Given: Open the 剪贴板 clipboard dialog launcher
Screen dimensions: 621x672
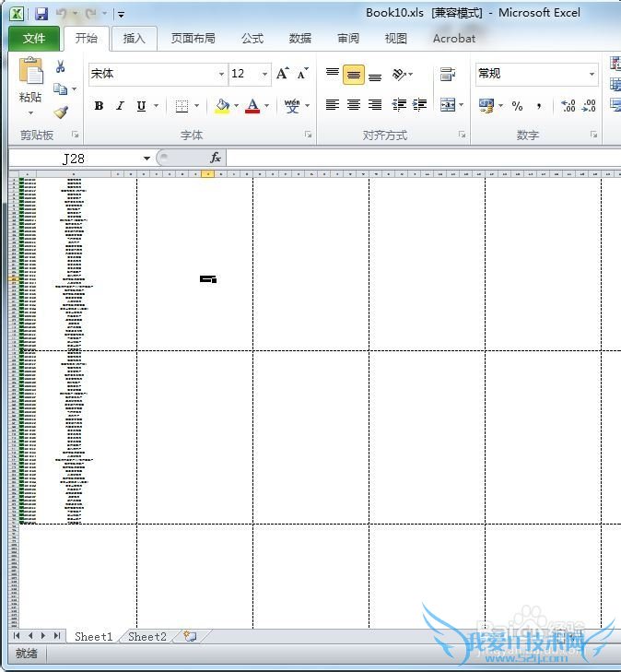Looking at the screenshot, I should (76, 135).
